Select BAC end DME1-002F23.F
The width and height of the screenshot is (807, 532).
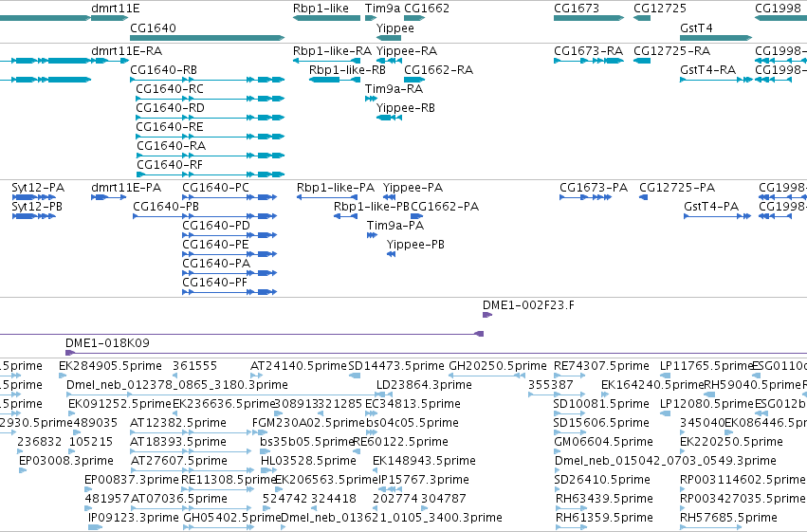[528, 305]
